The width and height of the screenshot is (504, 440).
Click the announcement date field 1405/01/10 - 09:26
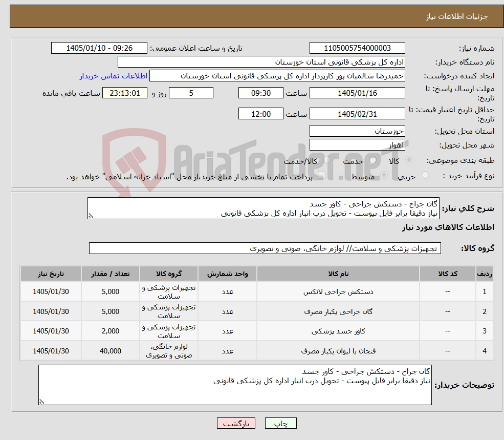(99, 48)
